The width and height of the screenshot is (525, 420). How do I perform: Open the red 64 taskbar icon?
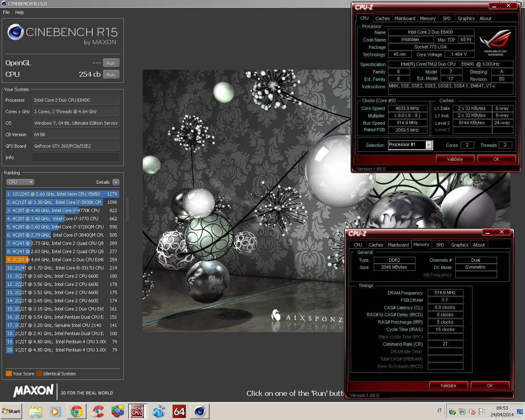(179, 411)
